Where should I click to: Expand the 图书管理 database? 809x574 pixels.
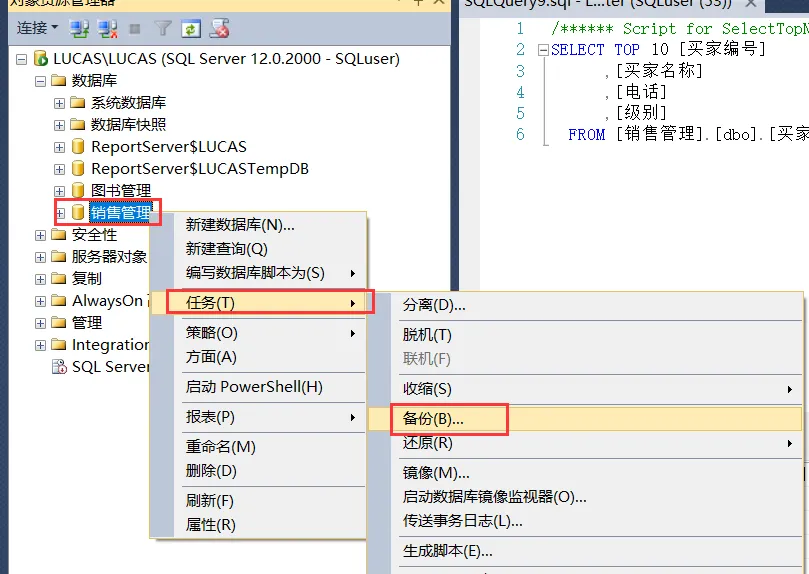[59, 191]
